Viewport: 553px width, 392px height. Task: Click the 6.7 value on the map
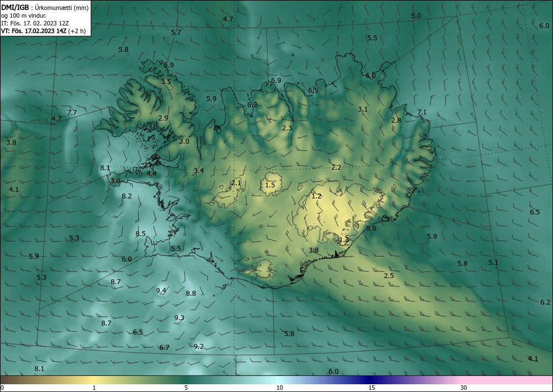coord(164,348)
